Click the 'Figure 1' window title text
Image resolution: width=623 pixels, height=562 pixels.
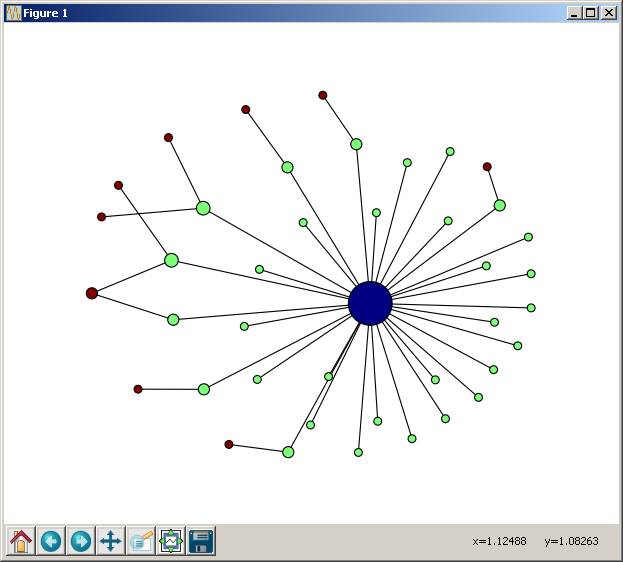pos(45,13)
